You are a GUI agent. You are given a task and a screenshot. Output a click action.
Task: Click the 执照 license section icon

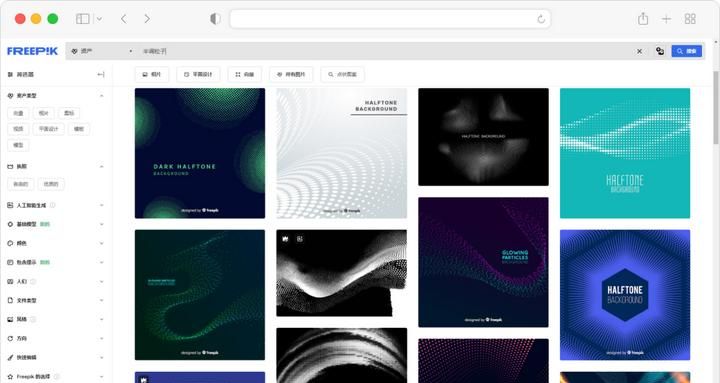click(x=10, y=166)
